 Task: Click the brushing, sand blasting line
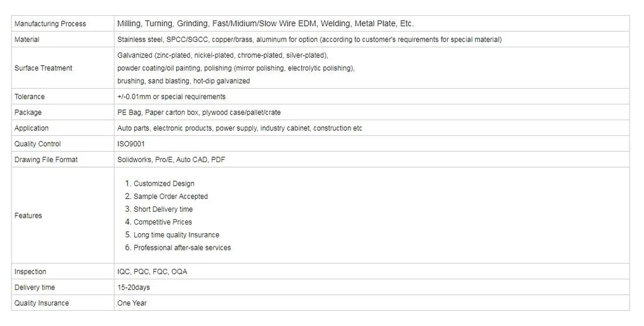click(x=183, y=81)
